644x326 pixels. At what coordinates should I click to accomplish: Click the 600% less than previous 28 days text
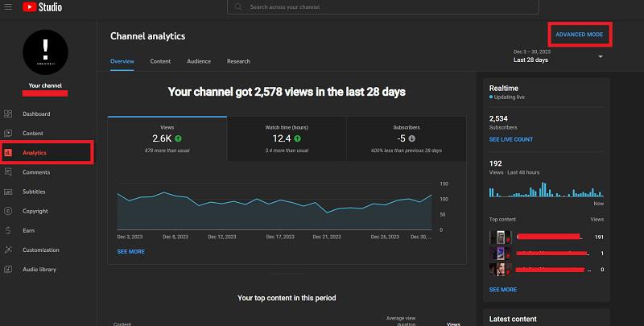coord(407,151)
